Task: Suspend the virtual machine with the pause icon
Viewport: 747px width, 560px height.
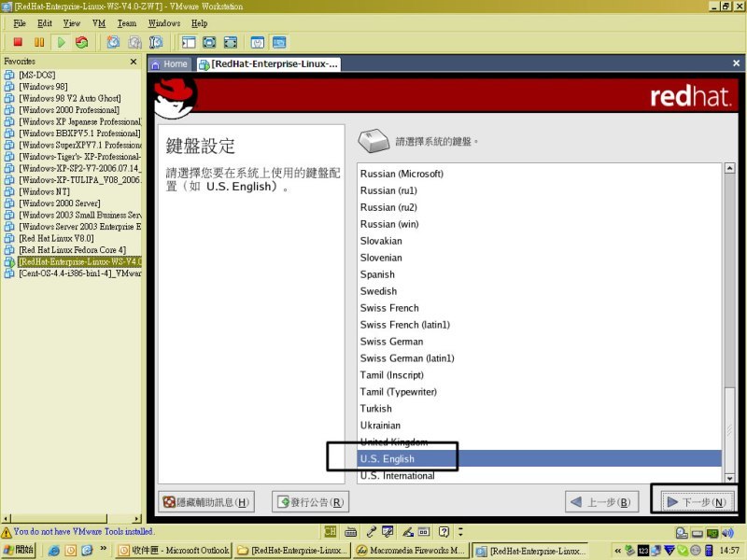Action: 39,42
